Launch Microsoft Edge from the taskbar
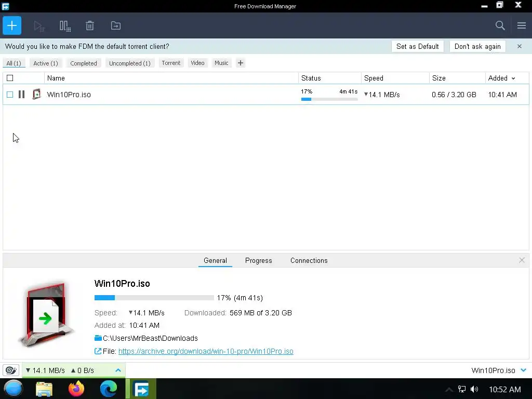The width and height of the screenshot is (532, 399). [109, 389]
